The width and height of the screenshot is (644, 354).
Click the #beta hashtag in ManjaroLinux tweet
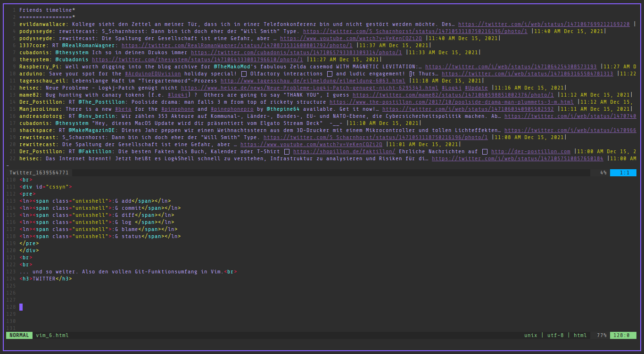[x=123, y=109]
